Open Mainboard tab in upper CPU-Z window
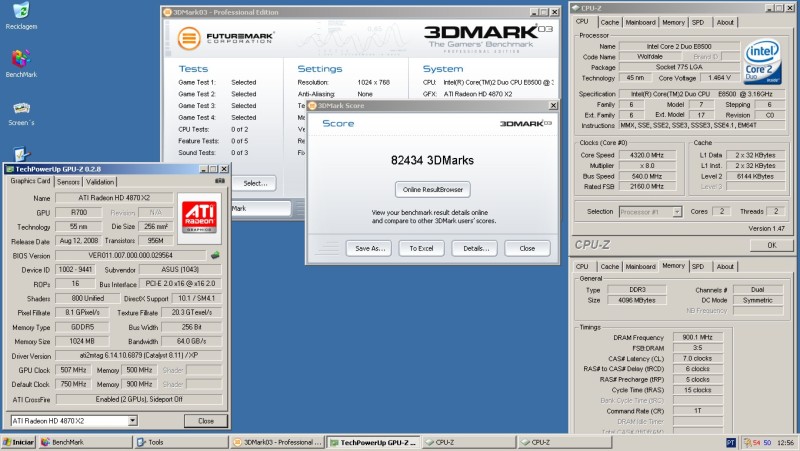The width and height of the screenshot is (800, 451). coord(640,22)
